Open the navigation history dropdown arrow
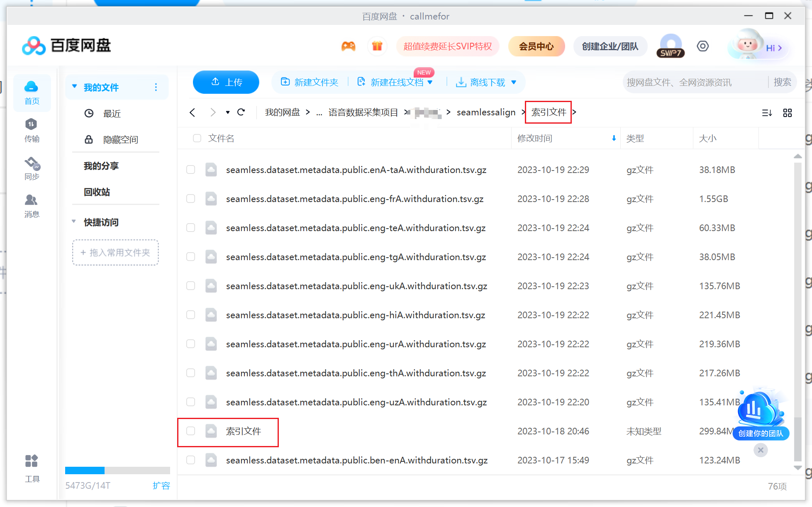Viewport: 812px width, 507px height. point(228,112)
